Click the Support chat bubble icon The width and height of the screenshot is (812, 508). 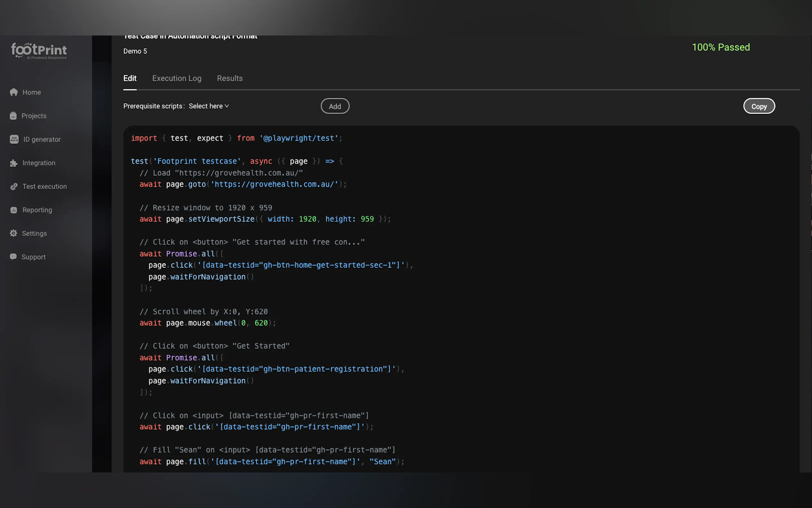[x=13, y=257]
